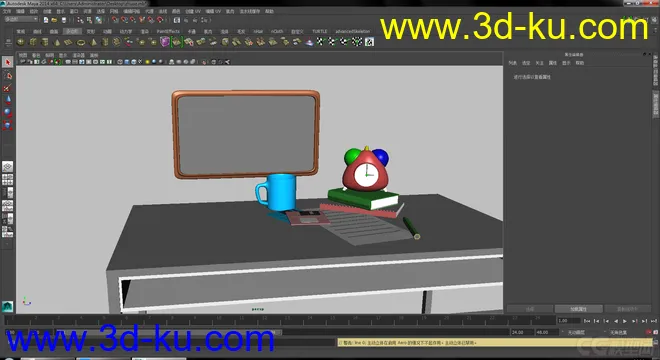The width and height of the screenshot is (660, 360).
Task: Choose the Move tool cone icon
Action: (8, 100)
